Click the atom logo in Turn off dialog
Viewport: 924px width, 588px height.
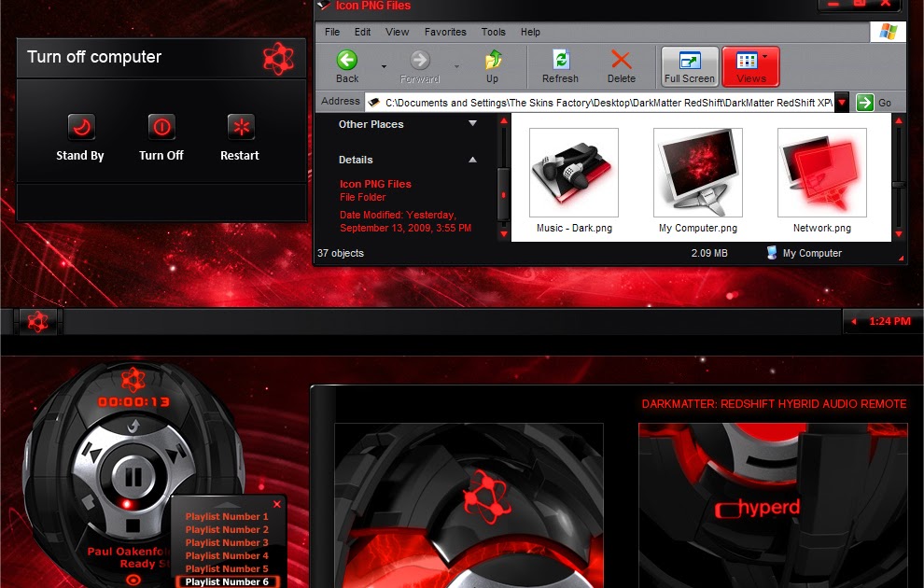(x=278, y=58)
